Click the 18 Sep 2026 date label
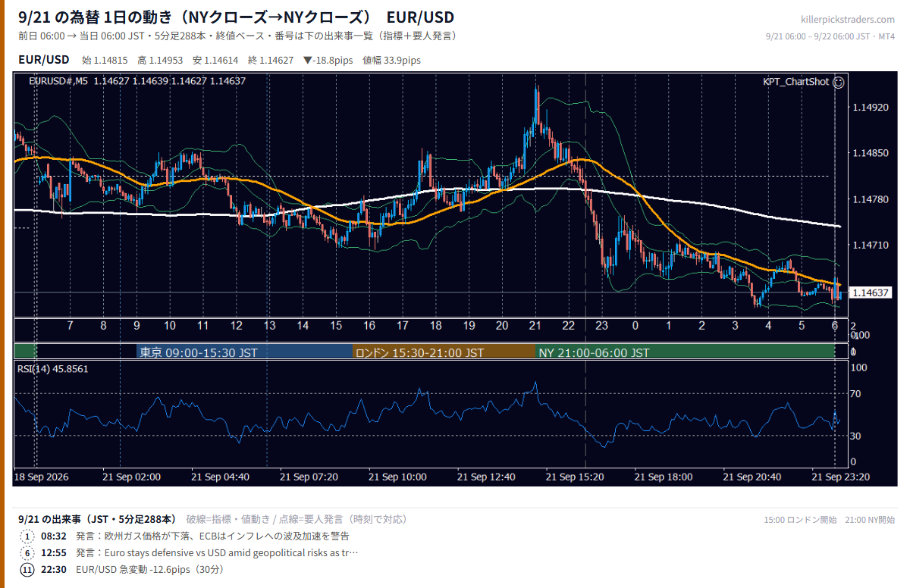This screenshot has height=588, width=910. tap(41, 477)
